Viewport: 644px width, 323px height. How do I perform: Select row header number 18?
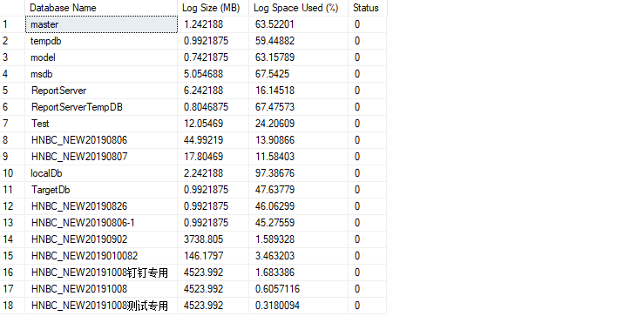(12, 306)
